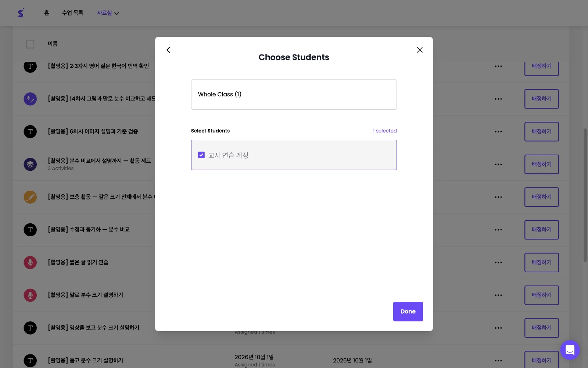Click the 이름 column header
This screenshot has height=368, width=588.
pyautogui.click(x=53, y=44)
